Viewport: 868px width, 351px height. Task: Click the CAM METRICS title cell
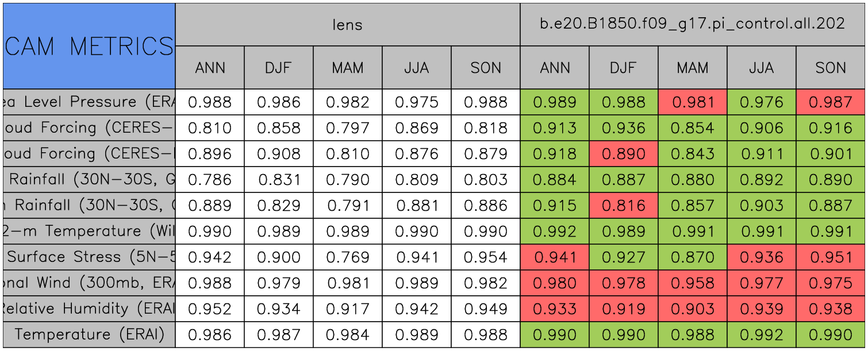(89, 46)
